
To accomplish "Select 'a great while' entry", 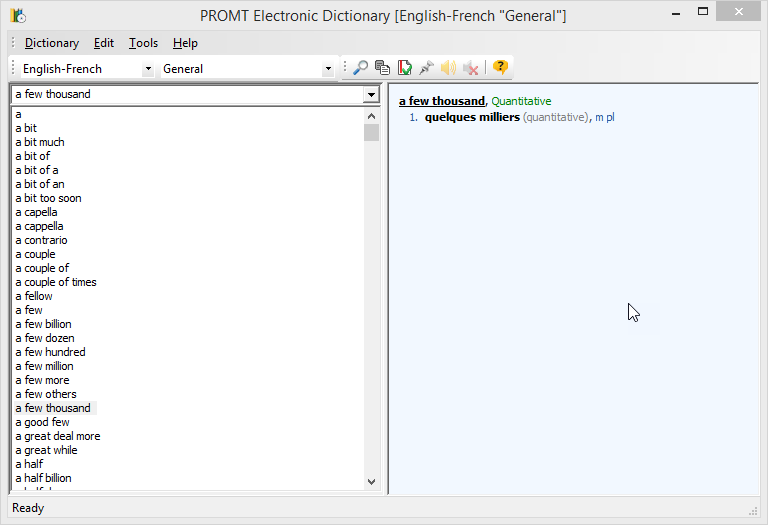I will pos(46,450).
